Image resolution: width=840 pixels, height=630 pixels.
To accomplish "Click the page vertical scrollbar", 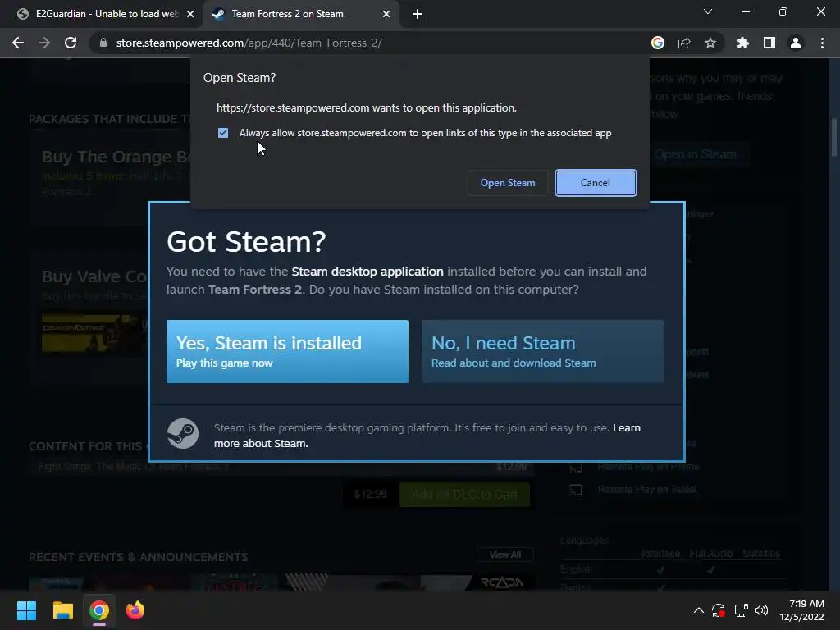I will pyautogui.click(x=834, y=137).
